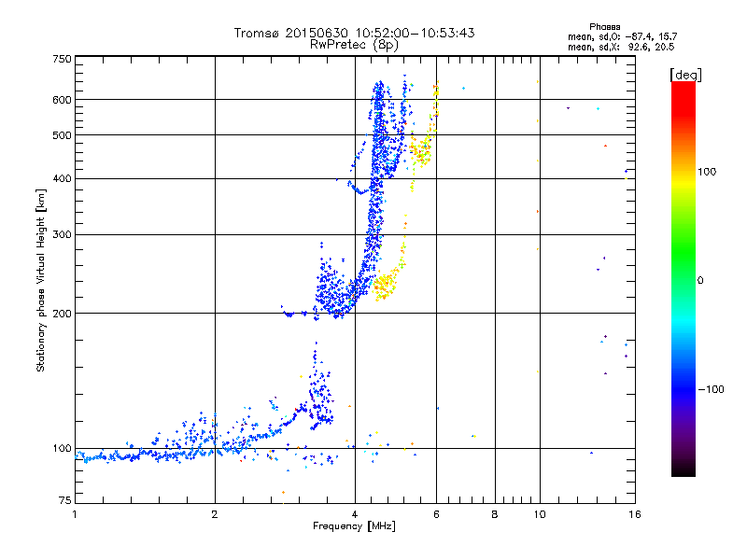Image resolution: width=747 pixels, height=560 pixels.
Task: Select the 'mean, sd,X: 92.6, 20.5' line
Action: pyautogui.click(x=621, y=47)
